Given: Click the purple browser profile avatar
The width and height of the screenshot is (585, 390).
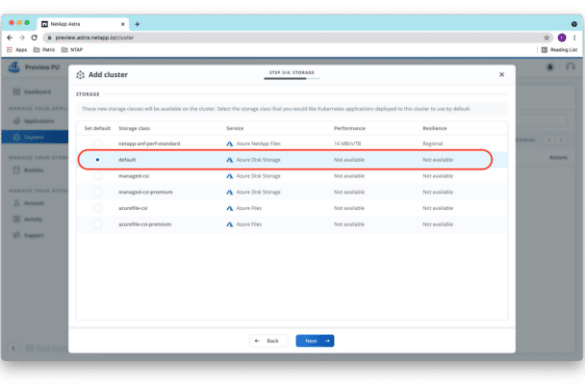Looking at the screenshot, I should click(x=562, y=37).
